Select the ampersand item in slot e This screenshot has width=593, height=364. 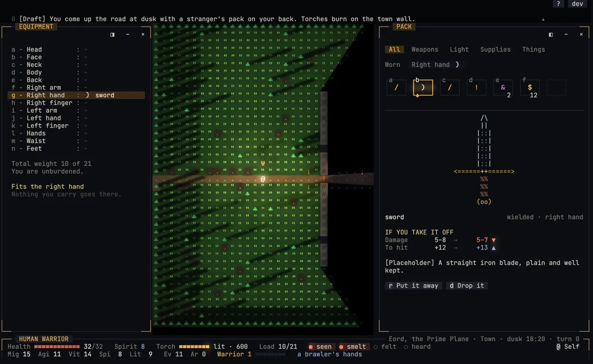click(x=503, y=88)
